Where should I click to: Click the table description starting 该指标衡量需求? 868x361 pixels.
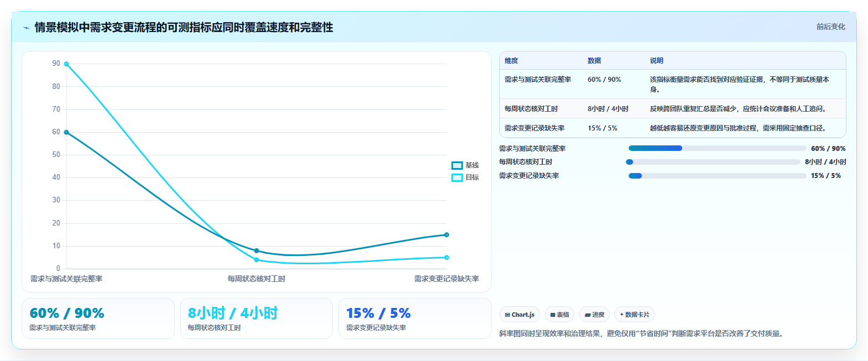click(740, 84)
